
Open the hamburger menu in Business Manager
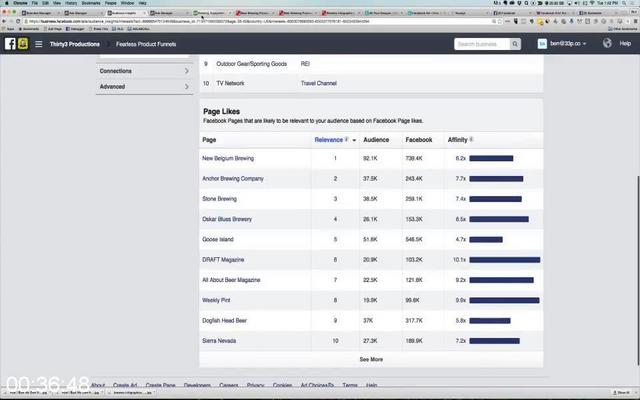[38, 44]
